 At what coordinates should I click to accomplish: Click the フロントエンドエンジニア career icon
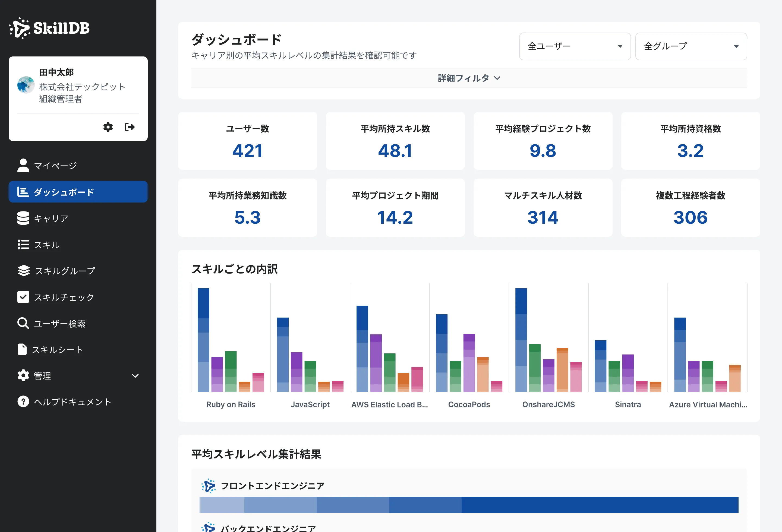pos(208,486)
